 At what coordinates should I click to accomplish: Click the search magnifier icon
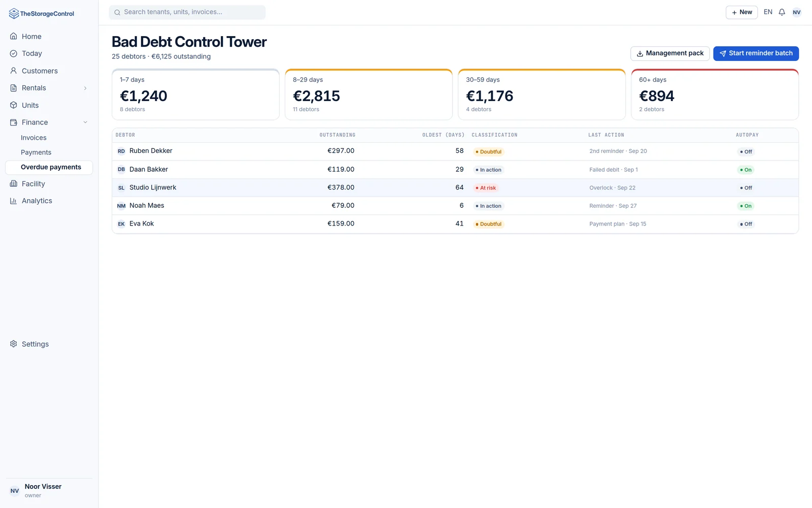[117, 12]
